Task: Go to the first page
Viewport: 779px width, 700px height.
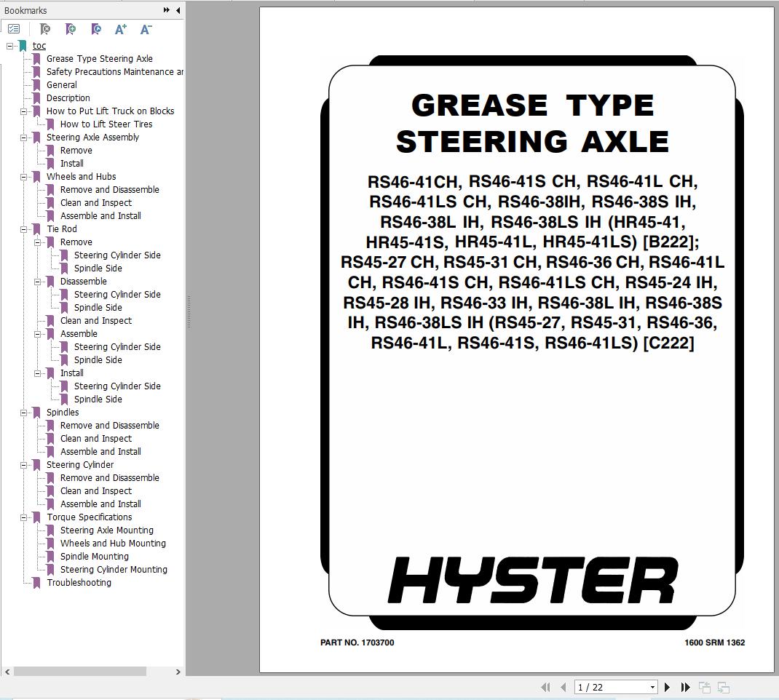Action: click(545, 687)
